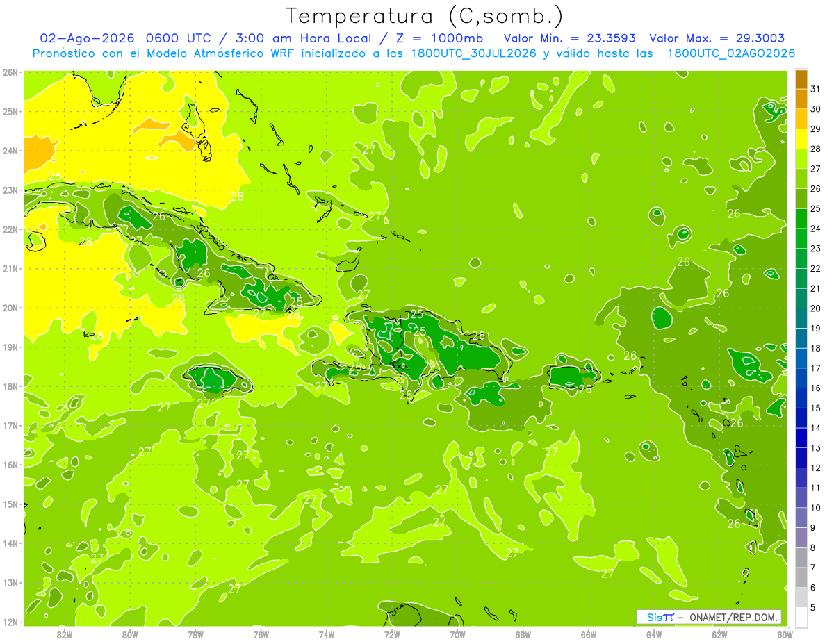Select the "12N" latitude label
This screenshot has height=644, width=834.
(10, 622)
